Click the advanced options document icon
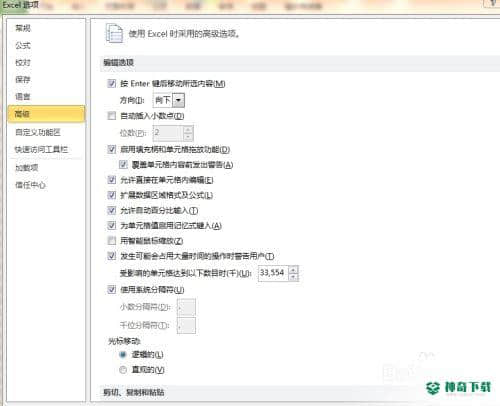 click(114, 33)
